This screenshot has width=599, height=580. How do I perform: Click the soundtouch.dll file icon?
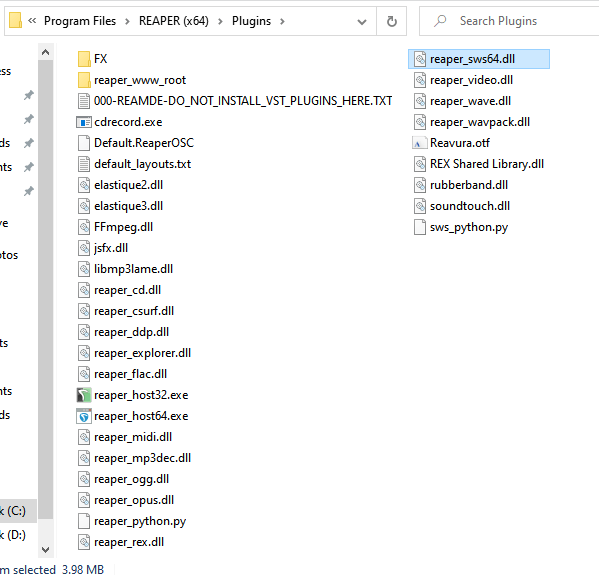[x=420, y=206]
